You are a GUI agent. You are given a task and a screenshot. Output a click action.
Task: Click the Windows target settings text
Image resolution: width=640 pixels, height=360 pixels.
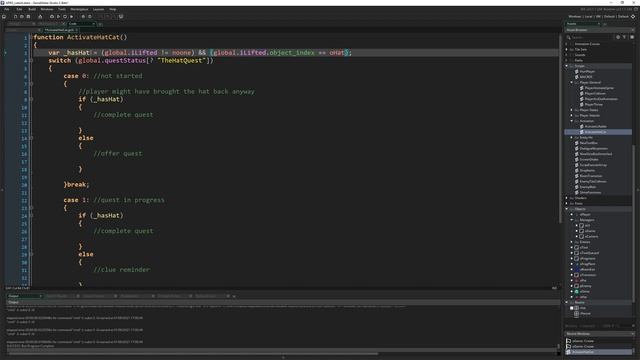pyautogui.click(x=598, y=16)
